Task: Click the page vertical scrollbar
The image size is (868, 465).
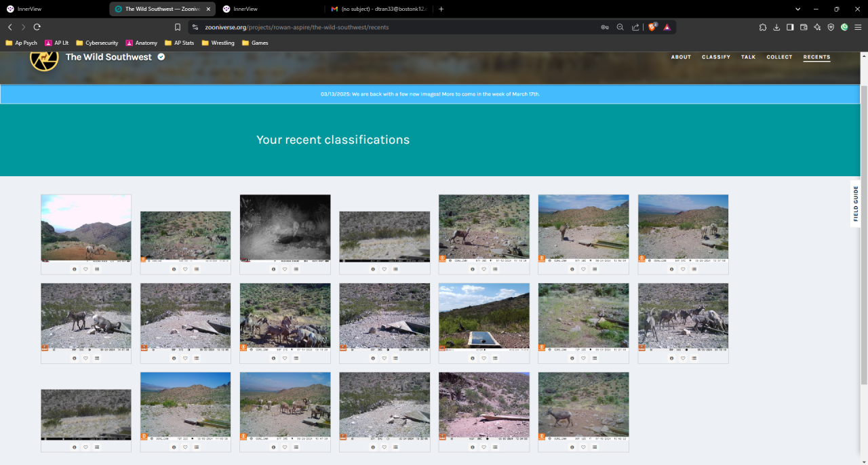Action: point(863,234)
